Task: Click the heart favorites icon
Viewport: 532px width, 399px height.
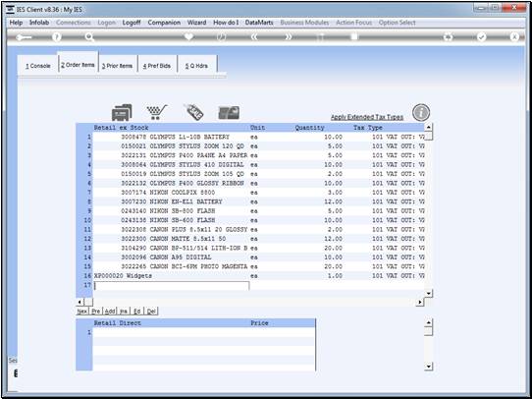Action: pyautogui.click(x=188, y=36)
